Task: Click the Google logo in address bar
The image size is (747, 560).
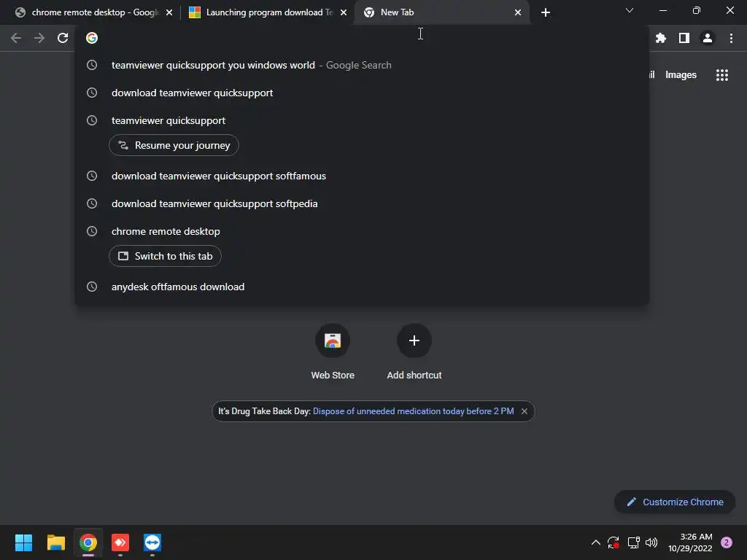Action: click(92, 38)
